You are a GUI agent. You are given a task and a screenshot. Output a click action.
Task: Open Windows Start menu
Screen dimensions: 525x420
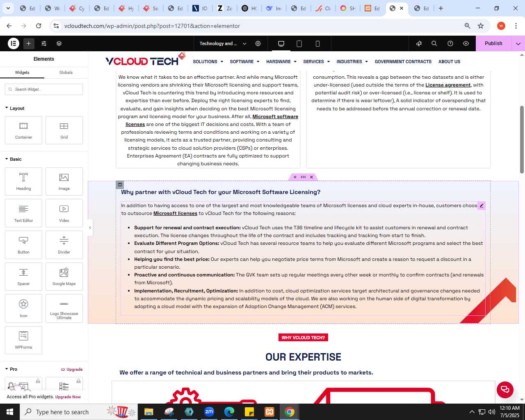tap(10, 412)
